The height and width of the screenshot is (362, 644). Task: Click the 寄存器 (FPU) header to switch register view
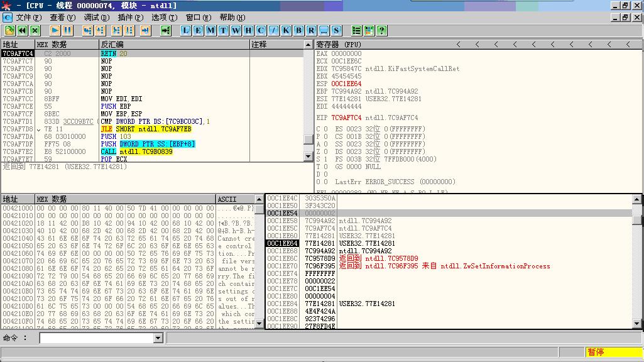339,45
